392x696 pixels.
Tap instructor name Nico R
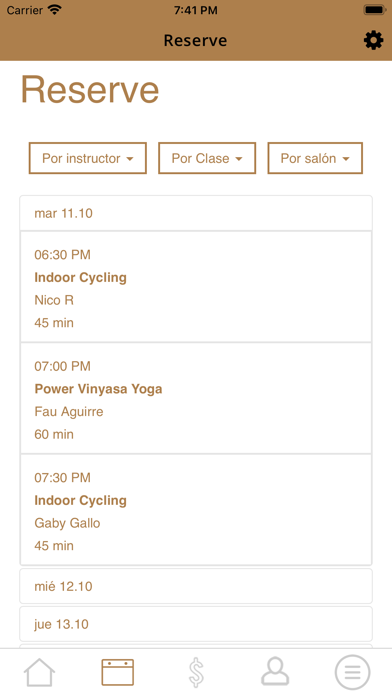(x=54, y=301)
